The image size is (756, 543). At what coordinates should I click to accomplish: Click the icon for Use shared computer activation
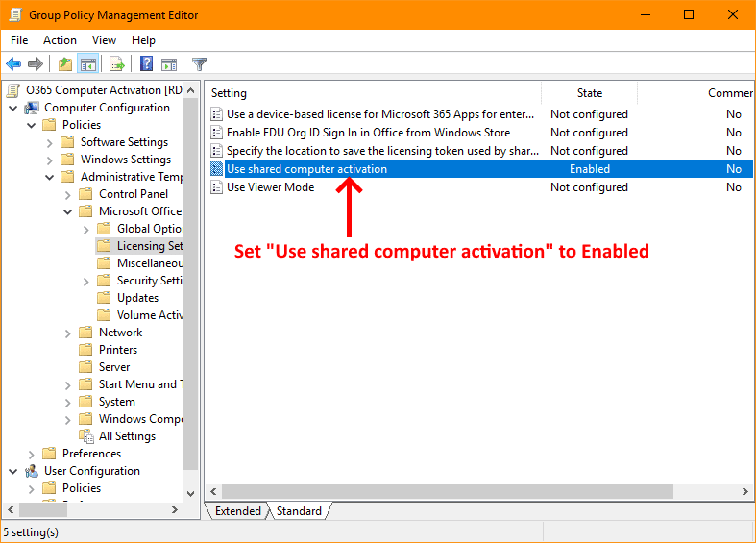click(x=217, y=169)
